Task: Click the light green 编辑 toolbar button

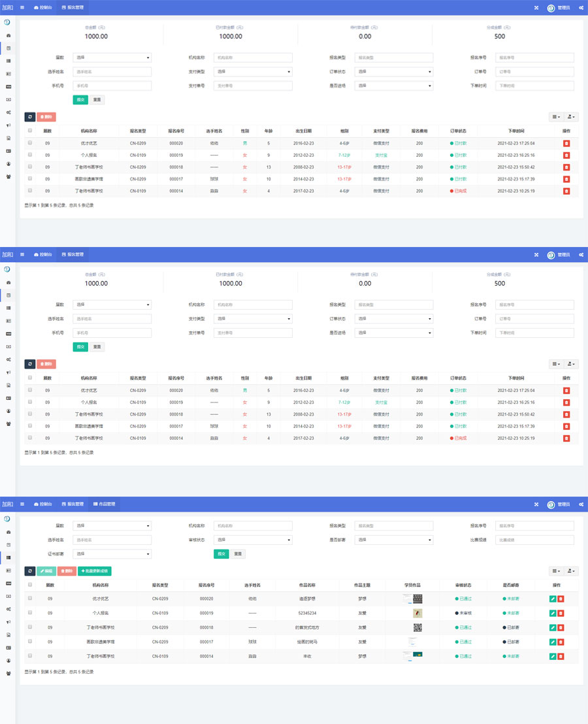Action: pos(46,571)
